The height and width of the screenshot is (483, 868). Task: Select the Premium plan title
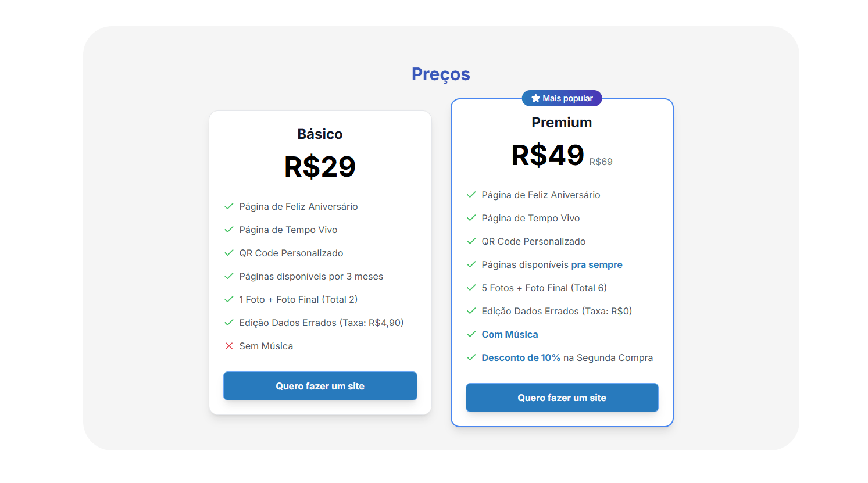[562, 122]
